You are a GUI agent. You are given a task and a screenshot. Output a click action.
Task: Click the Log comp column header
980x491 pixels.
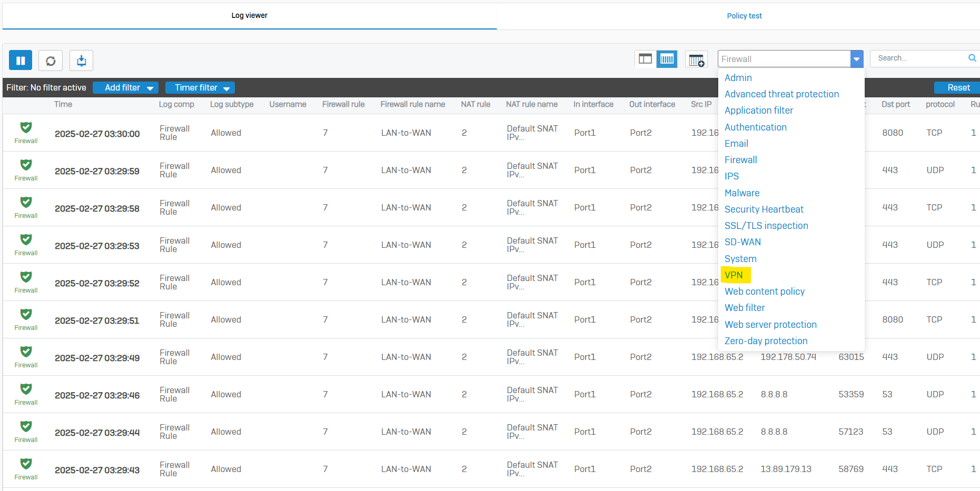point(176,104)
